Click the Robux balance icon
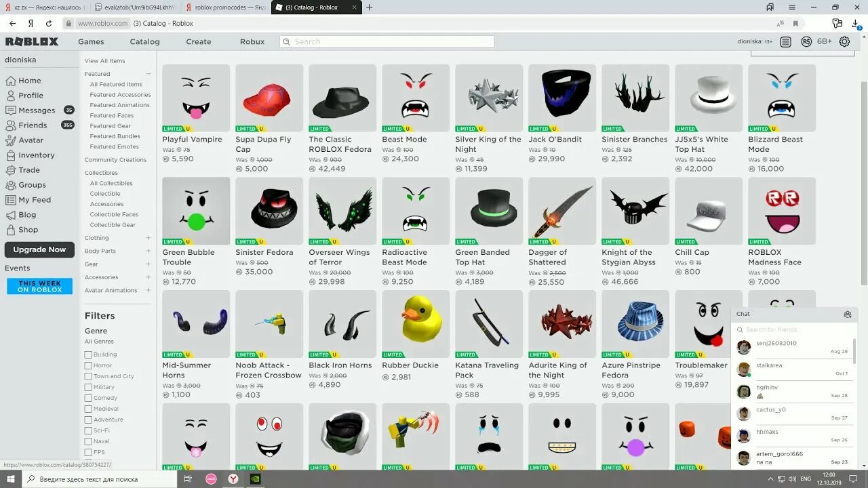 pyautogui.click(x=806, y=42)
